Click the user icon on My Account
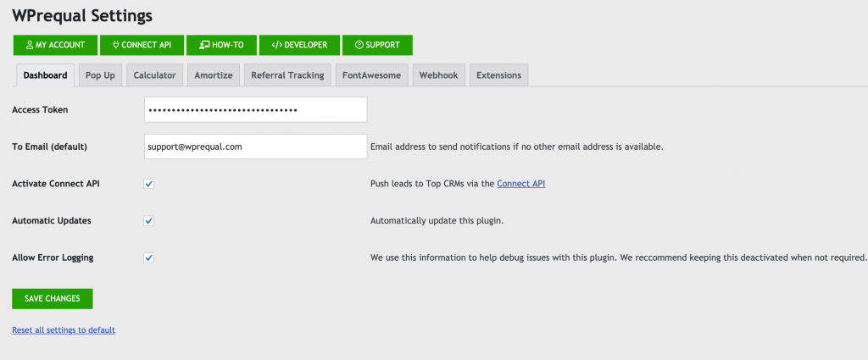Viewport: 868px width, 360px height. click(30, 46)
